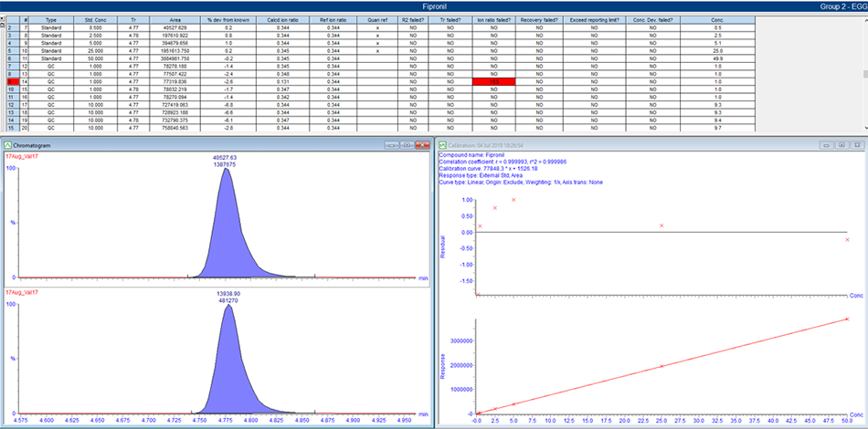
Task: Maximize the Chromatogram window
Action: (405, 145)
